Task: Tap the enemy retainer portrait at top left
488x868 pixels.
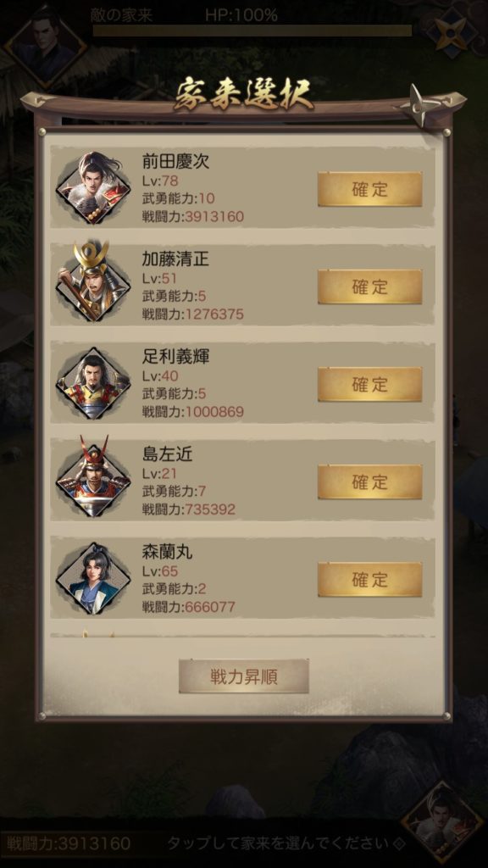Action: coord(46,46)
